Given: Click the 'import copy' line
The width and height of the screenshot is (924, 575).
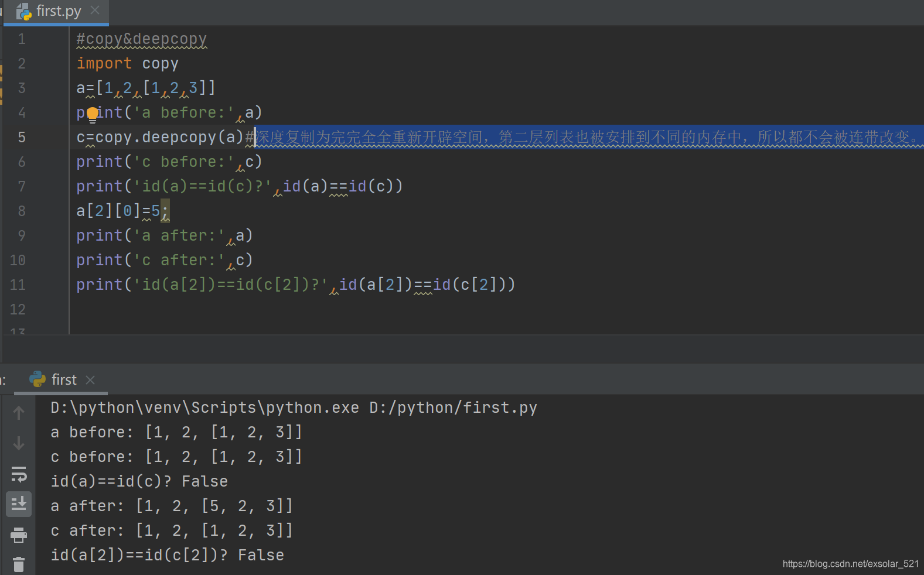Looking at the screenshot, I should (x=127, y=63).
